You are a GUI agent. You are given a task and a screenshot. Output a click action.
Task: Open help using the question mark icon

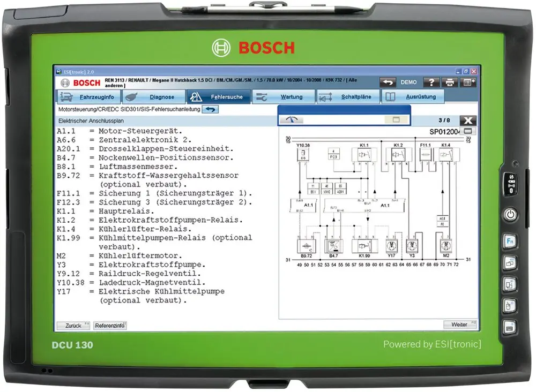pyautogui.click(x=431, y=82)
